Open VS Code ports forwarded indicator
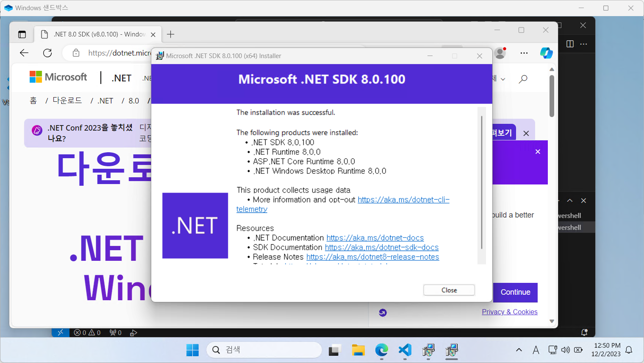The height and width of the screenshot is (363, 644). pyautogui.click(x=115, y=333)
